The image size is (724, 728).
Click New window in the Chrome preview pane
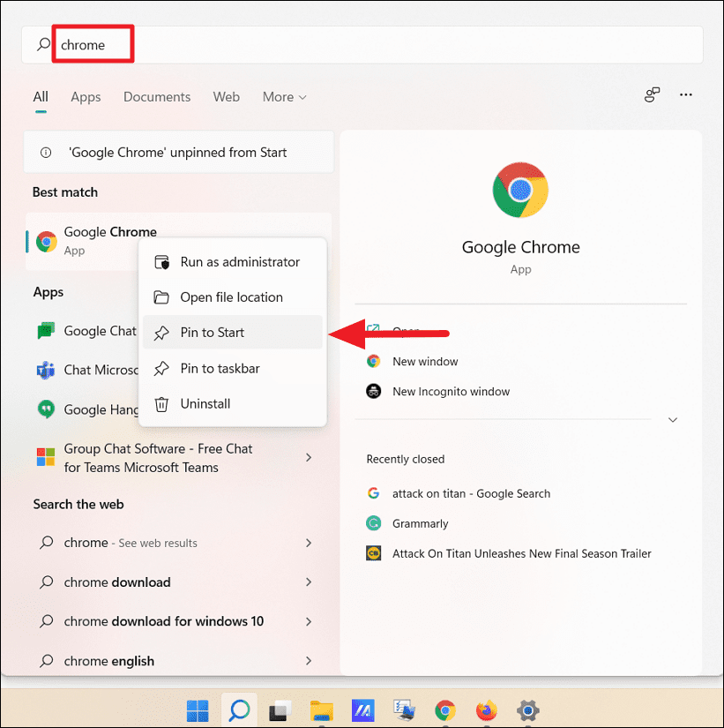pyautogui.click(x=425, y=361)
